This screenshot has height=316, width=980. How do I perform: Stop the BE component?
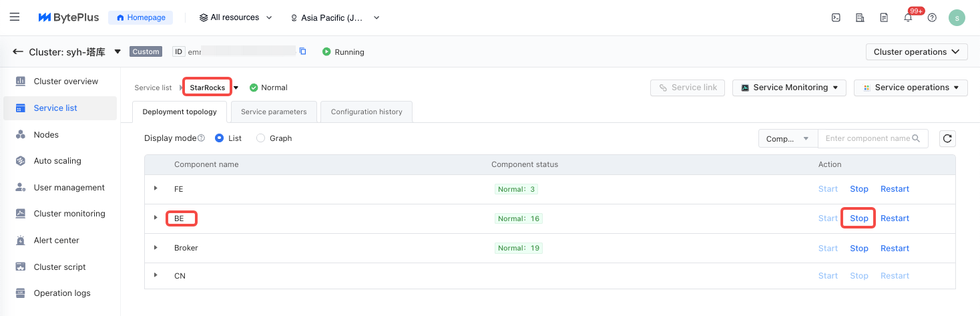[x=859, y=218]
